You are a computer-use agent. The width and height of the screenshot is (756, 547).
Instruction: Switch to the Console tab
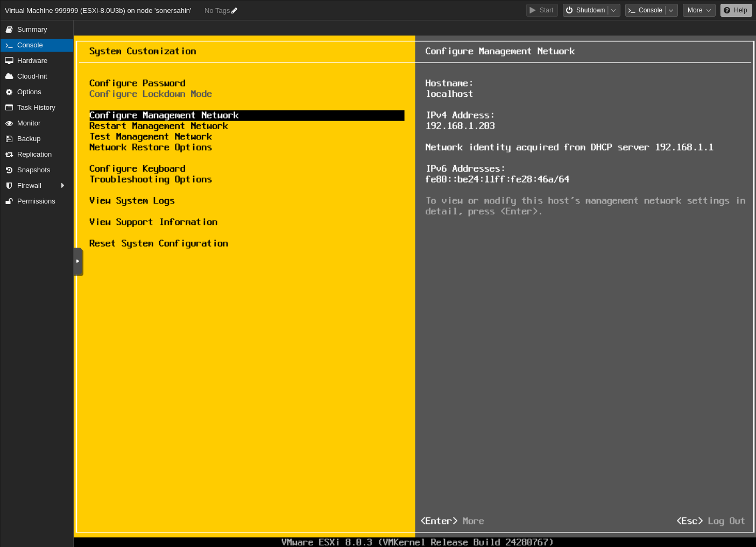[29, 45]
